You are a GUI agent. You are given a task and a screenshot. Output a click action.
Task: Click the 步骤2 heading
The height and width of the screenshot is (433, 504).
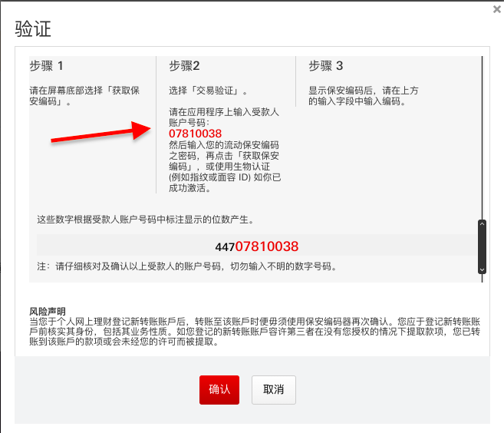point(185,66)
